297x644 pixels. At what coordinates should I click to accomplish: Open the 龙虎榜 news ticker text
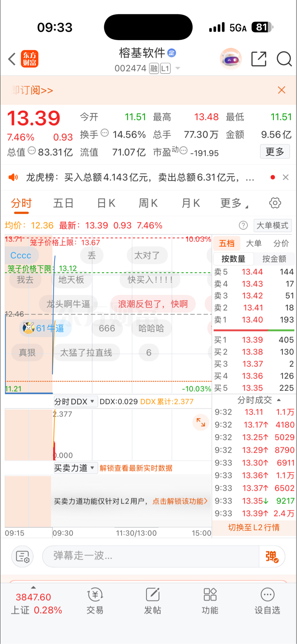pyautogui.click(x=140, y=177)
